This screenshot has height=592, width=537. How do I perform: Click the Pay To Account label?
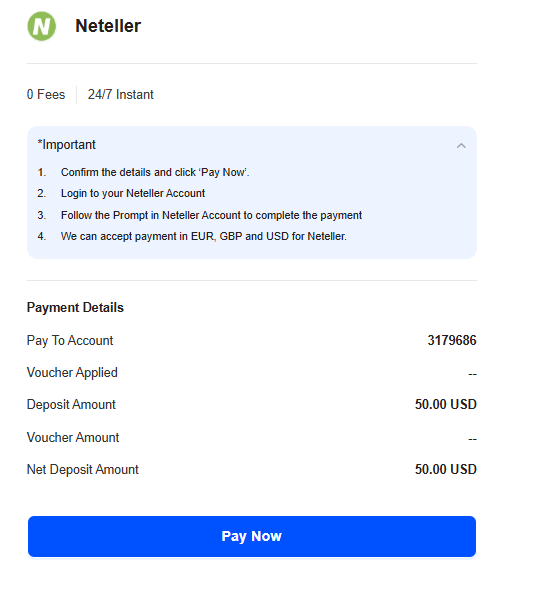(70, 341)
